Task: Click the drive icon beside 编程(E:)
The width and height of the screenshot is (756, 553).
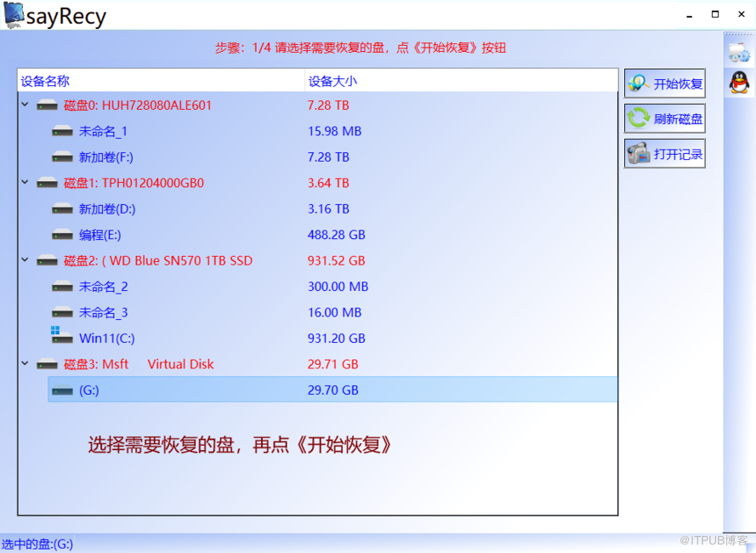Action: pos(63,235)
